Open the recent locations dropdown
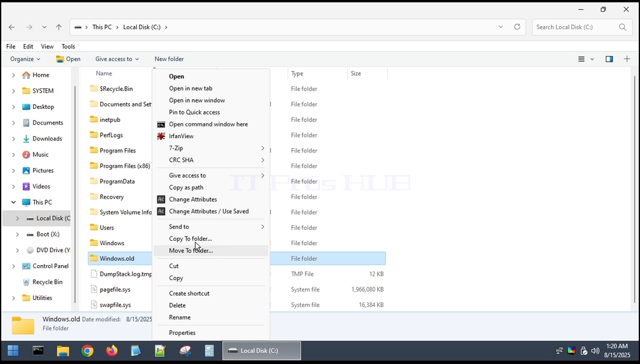Image resolution: width=640 pixels, height=364 pixels. click(x=44, y=27)
